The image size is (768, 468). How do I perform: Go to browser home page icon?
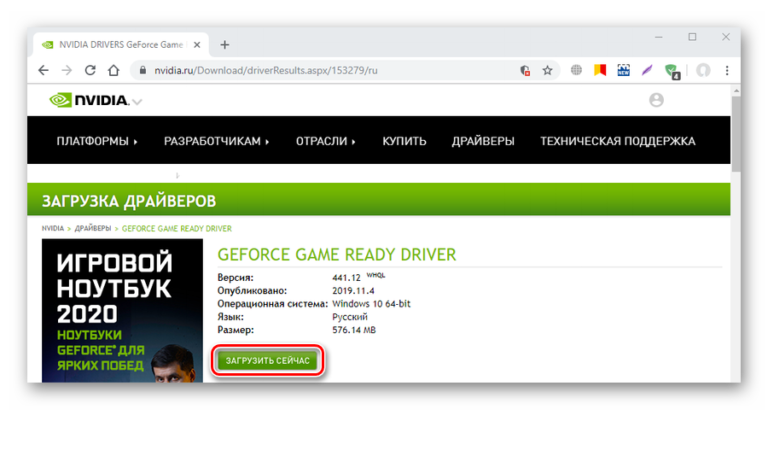pos(114,71)
